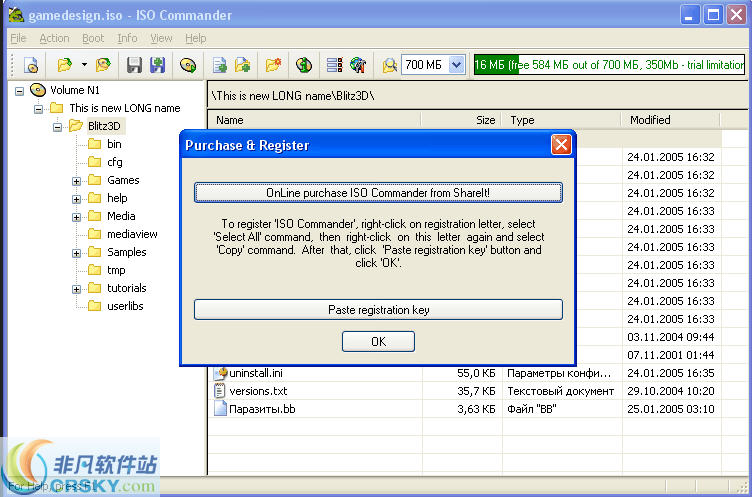Click the gray floppy Save icon
The width and height of the screenshot is (752, 497).
[134, 65]
